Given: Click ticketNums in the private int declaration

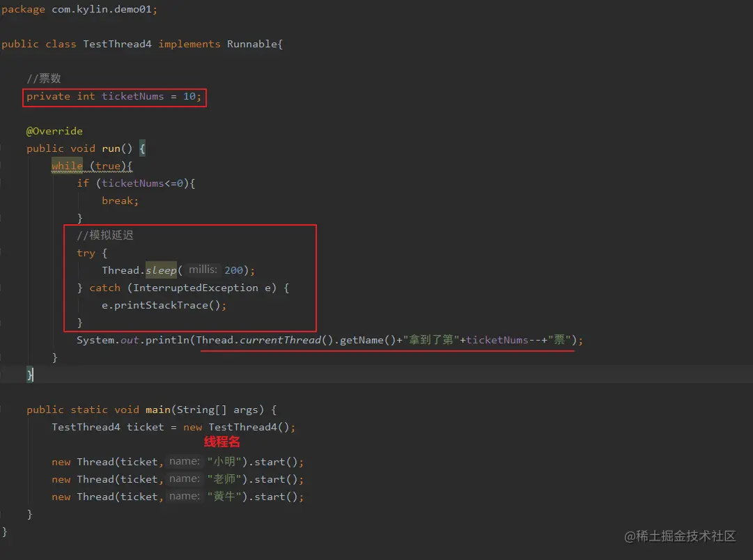Looking at the screenshot, I should click(132, 96).
